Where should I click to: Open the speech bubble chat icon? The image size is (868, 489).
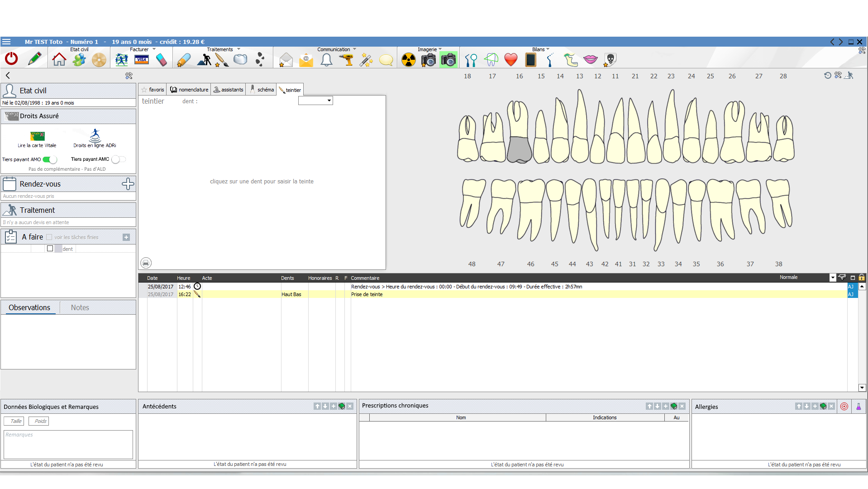pos(386,60)
